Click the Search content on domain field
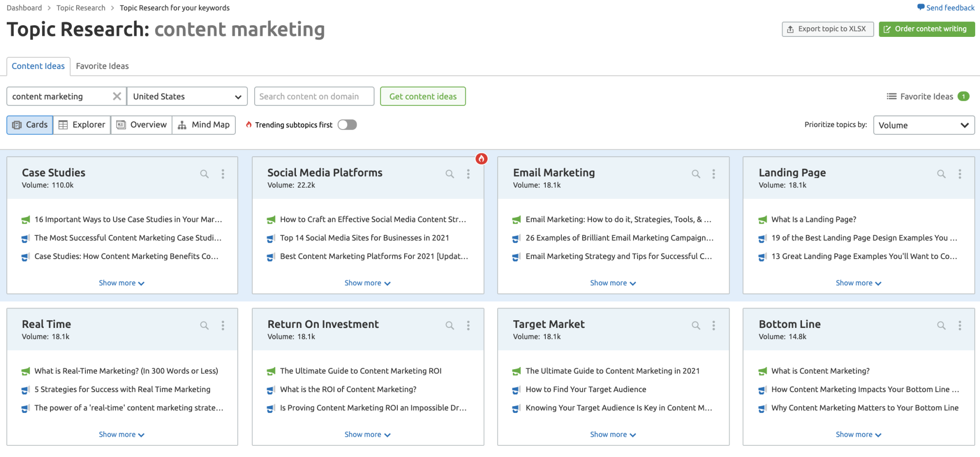This screenshot has height=457, width=980. 314,96
